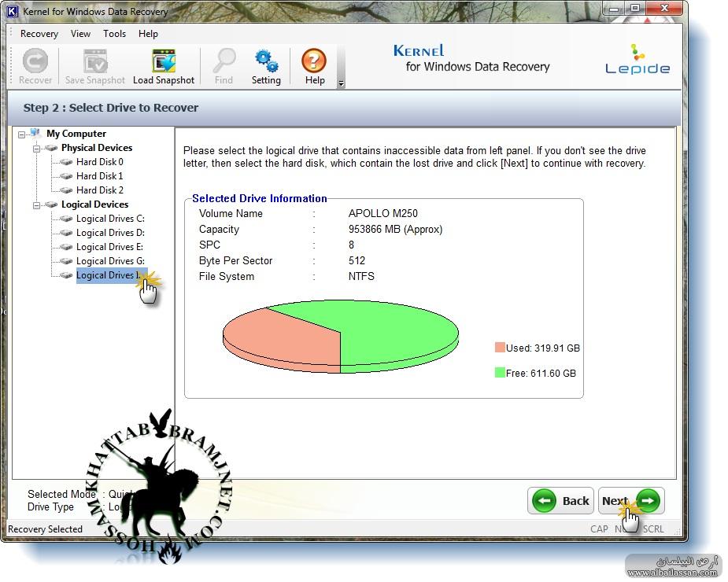
Task: Click Byte Per Sector value 512
Action: point(357,261)
